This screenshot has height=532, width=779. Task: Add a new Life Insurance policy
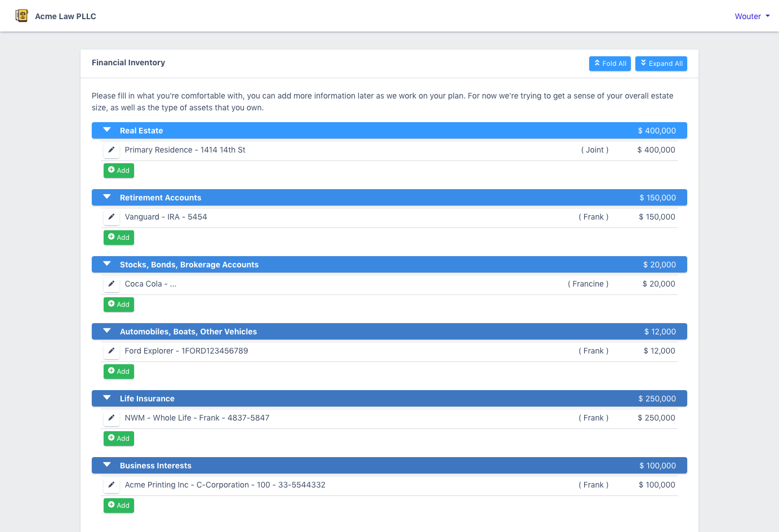tap(119, 439)
